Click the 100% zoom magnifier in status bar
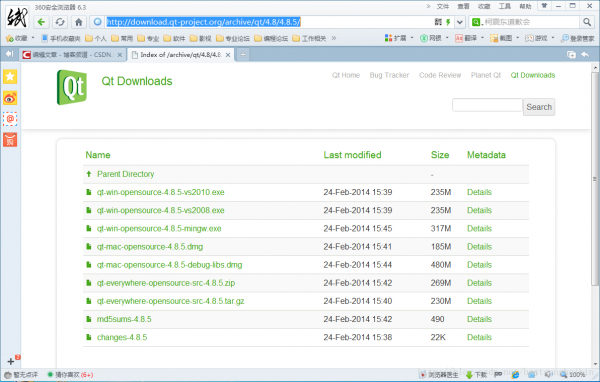The image size is (600, 382). 572,374
